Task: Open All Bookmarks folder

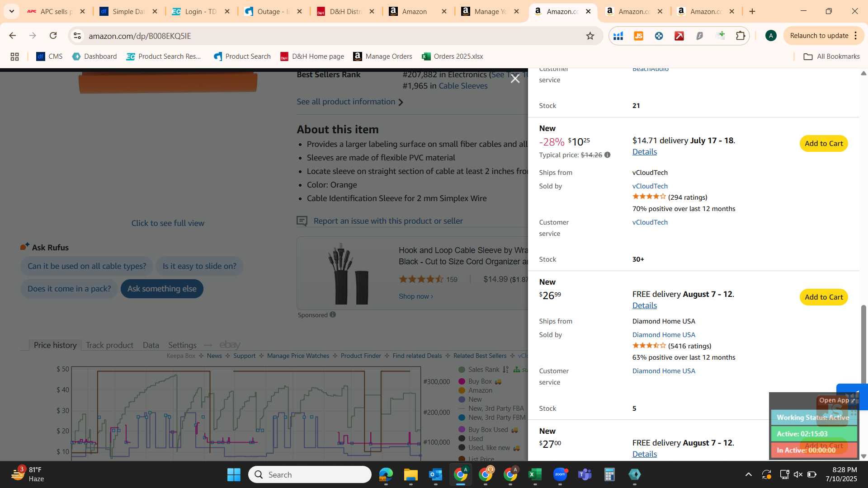Action: coord(831,56)
